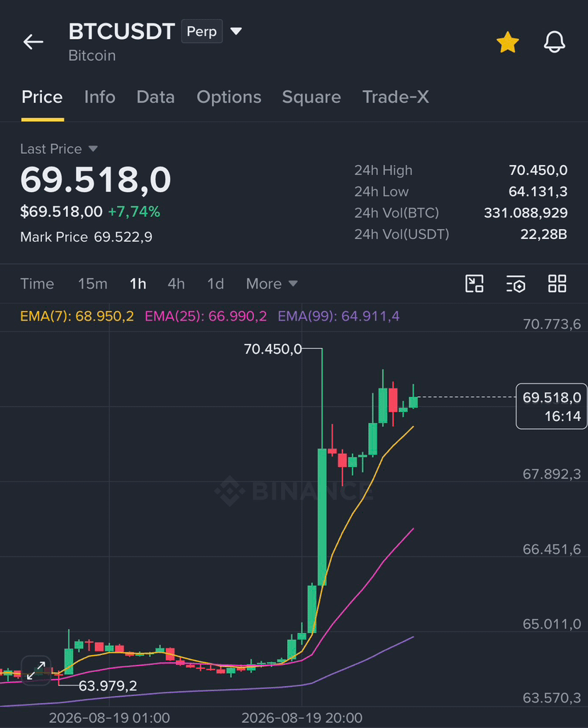Click the 63.570,3 price axis label
The image size is (588, 728).
[x=552, y=698]
